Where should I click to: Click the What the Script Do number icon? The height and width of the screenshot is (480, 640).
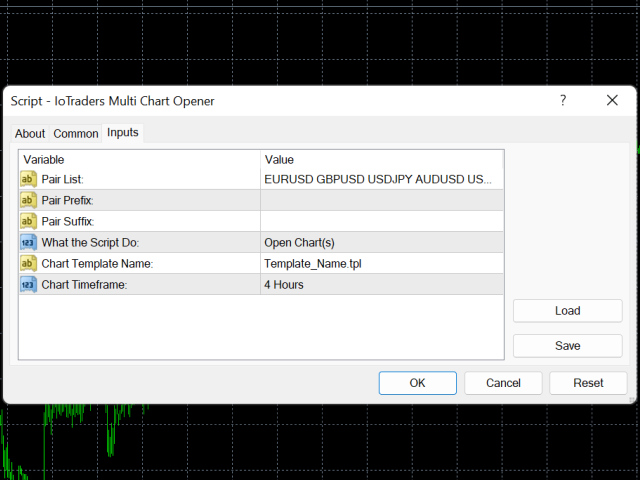pyautogui.click(x=28, y=242)
